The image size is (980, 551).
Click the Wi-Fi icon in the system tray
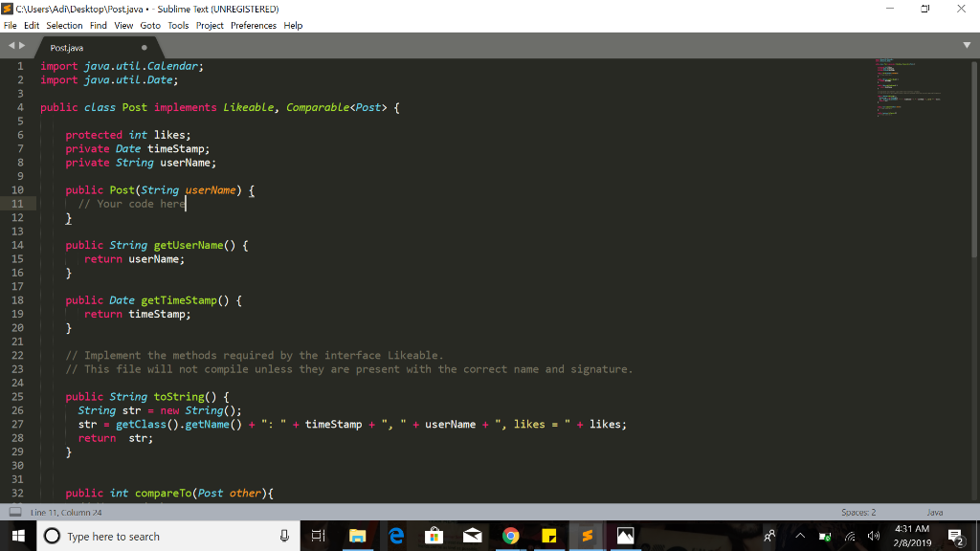(848, 536)
